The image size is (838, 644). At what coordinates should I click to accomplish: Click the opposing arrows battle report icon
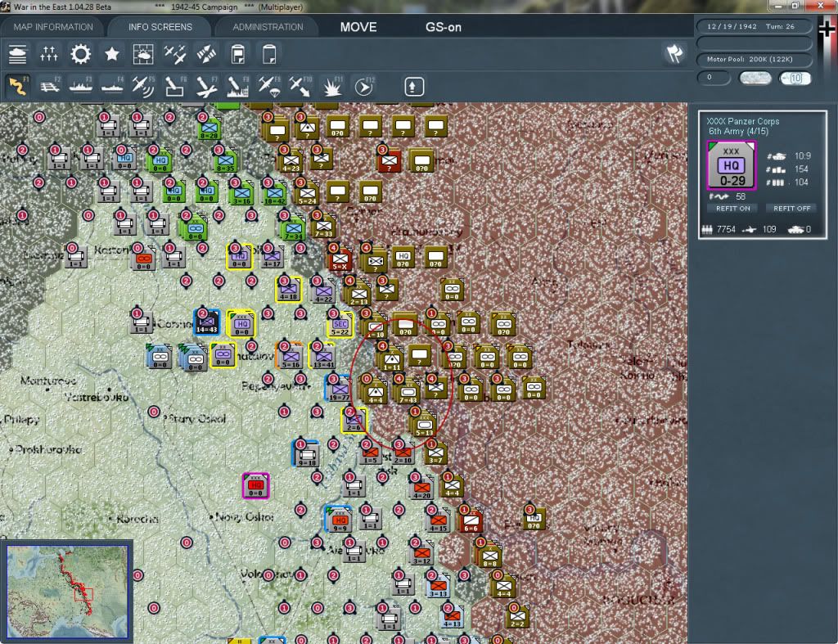point(206,54)
